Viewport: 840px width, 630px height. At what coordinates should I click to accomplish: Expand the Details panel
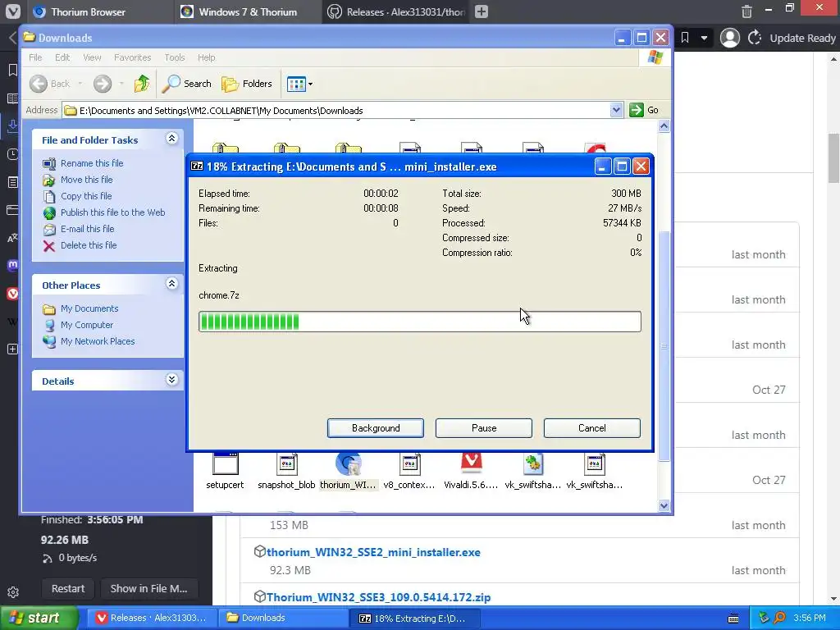(x=171, y=380)
